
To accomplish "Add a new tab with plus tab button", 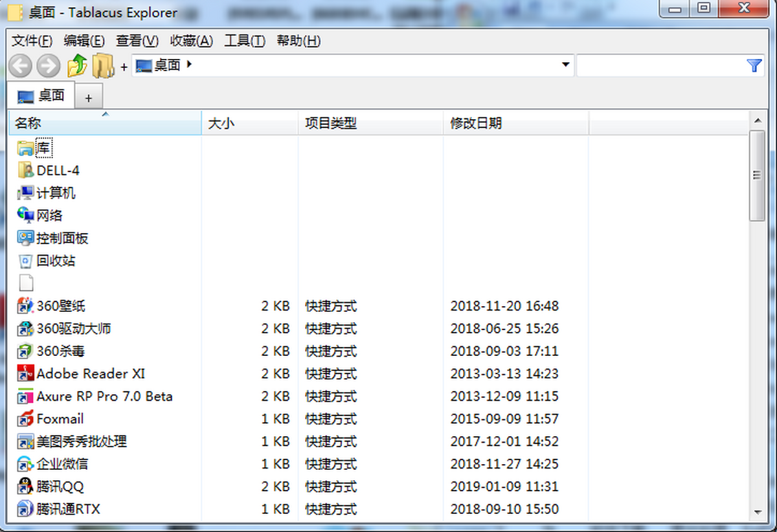I will tap(89, 98).
